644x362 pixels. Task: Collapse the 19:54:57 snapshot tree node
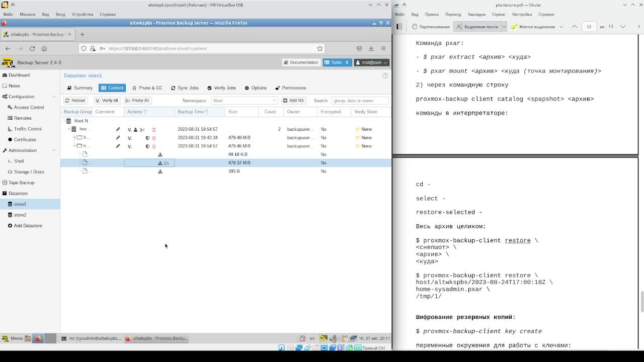(x=74, y=146)
